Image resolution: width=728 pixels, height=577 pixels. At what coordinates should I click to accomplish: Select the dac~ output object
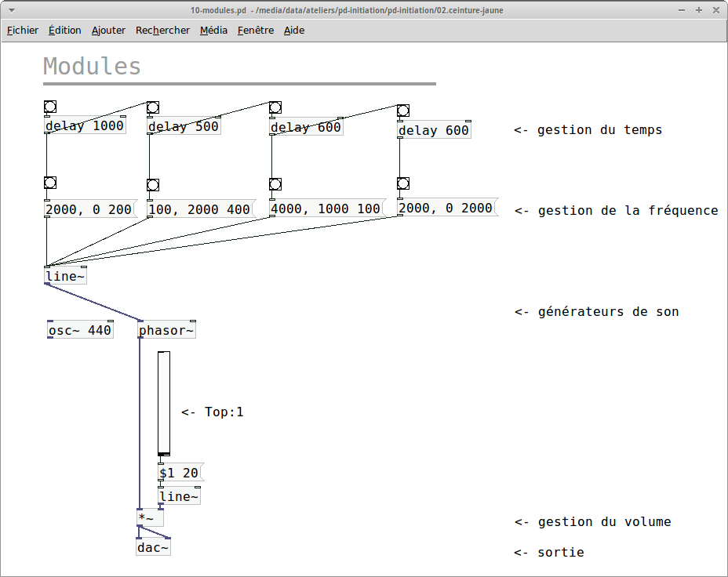[x=153, y=547]
